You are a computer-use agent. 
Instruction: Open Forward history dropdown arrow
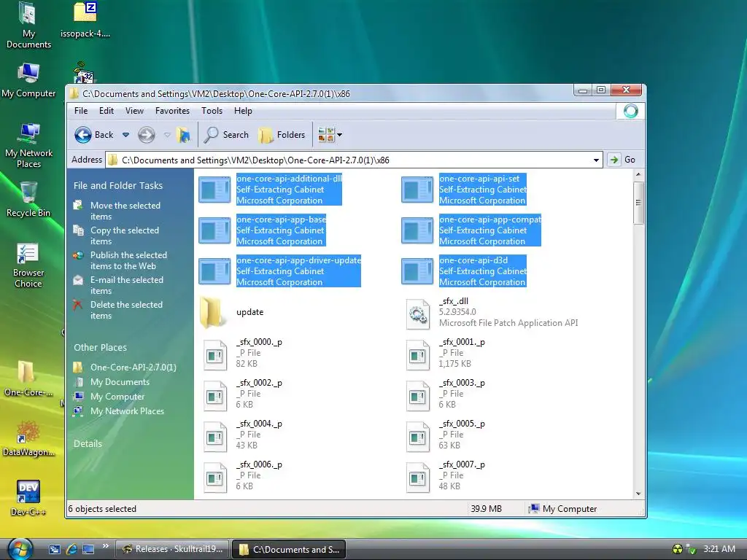pos(167,135)
